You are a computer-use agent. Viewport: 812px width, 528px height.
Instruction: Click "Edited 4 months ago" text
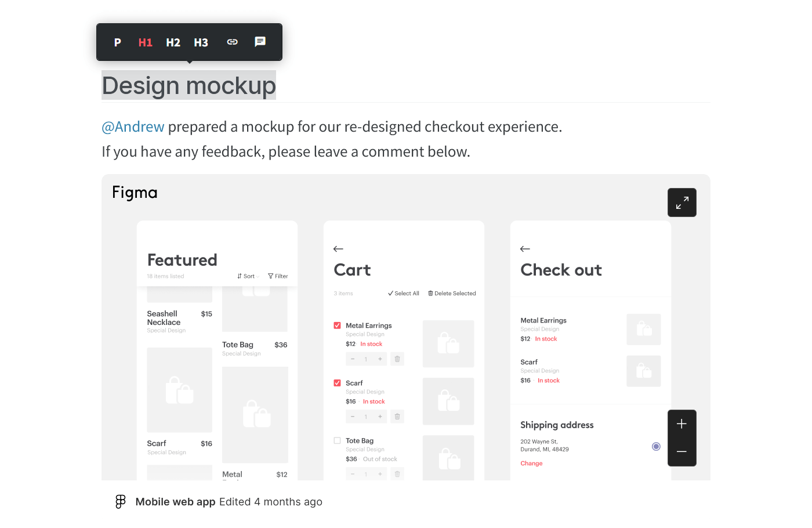(271, 502)
